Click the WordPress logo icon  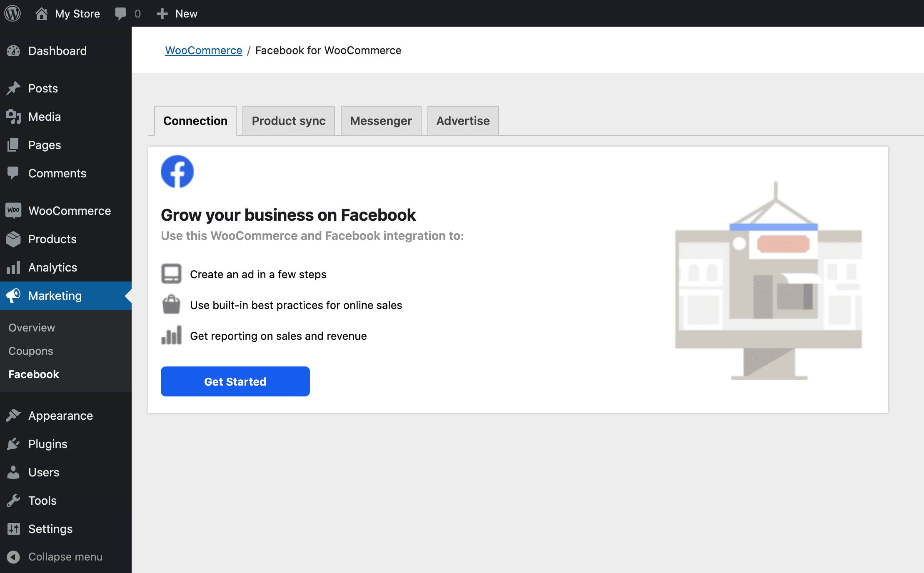pyautogui.click(x=12, y=13)
